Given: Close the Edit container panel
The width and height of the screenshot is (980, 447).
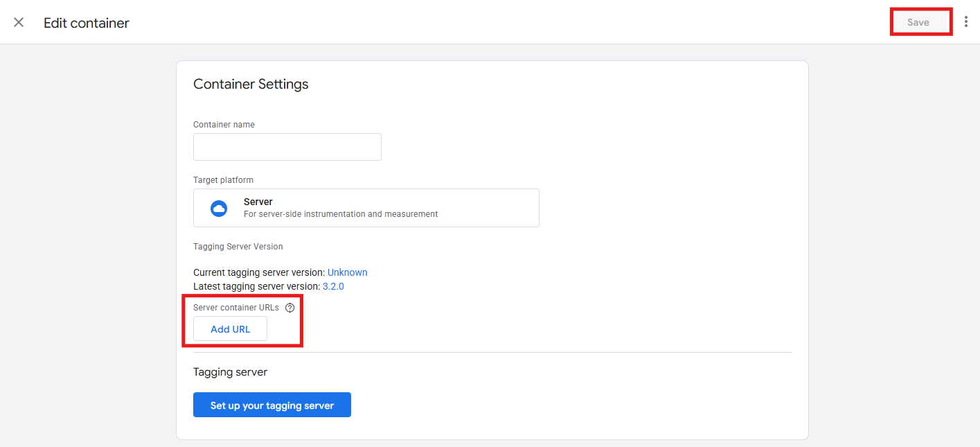Looking at the screenshot, I should 19,22.
